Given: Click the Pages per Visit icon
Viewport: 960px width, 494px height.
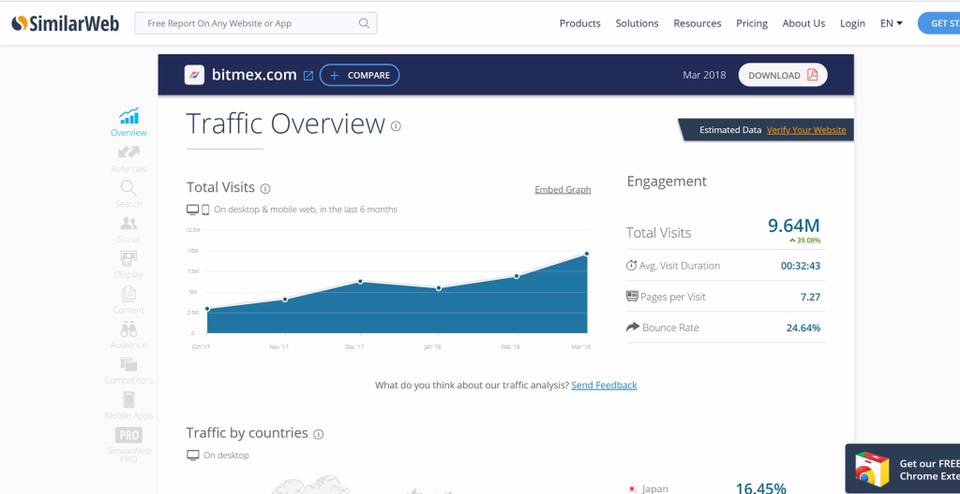Looking at the screenshot, I should click(x=632, y=296).
